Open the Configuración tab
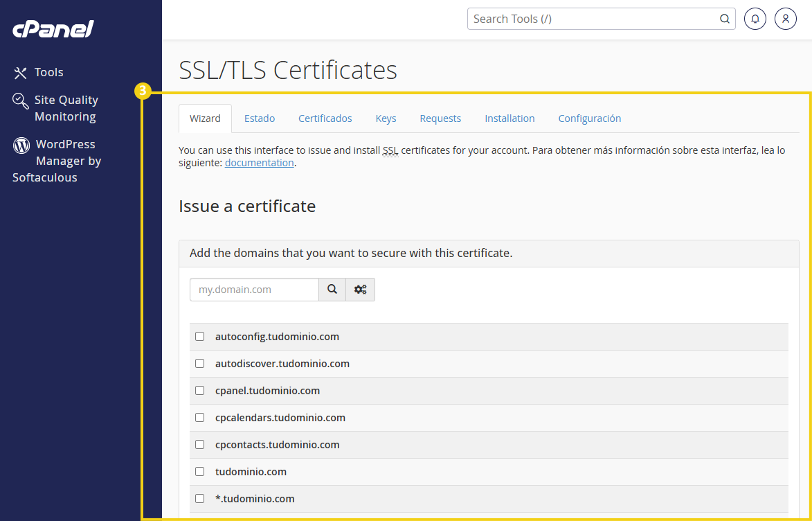The height and width of the screenshot is (521, 812). [589, 118]
